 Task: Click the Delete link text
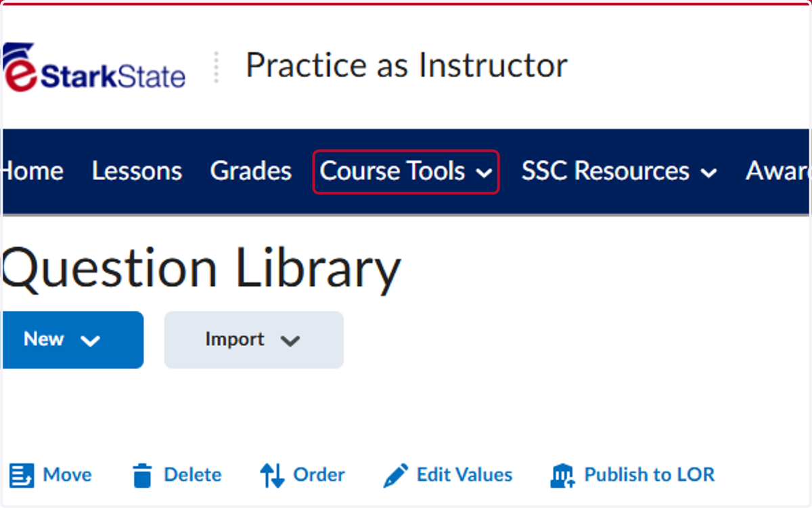click(x=193, y=475)
